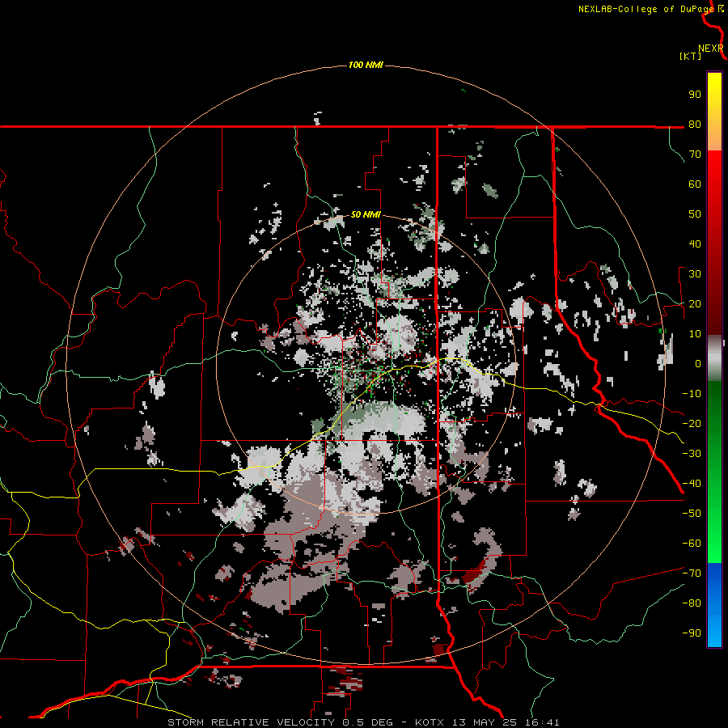The image size is (728, 728).
Task: Select the 20 value on velocity scale
Action: 695,304
